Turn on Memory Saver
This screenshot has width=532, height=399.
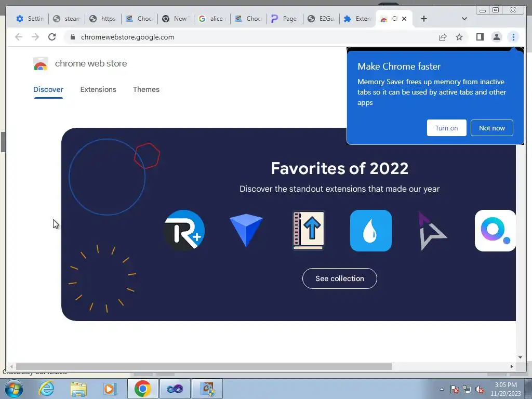446,128
